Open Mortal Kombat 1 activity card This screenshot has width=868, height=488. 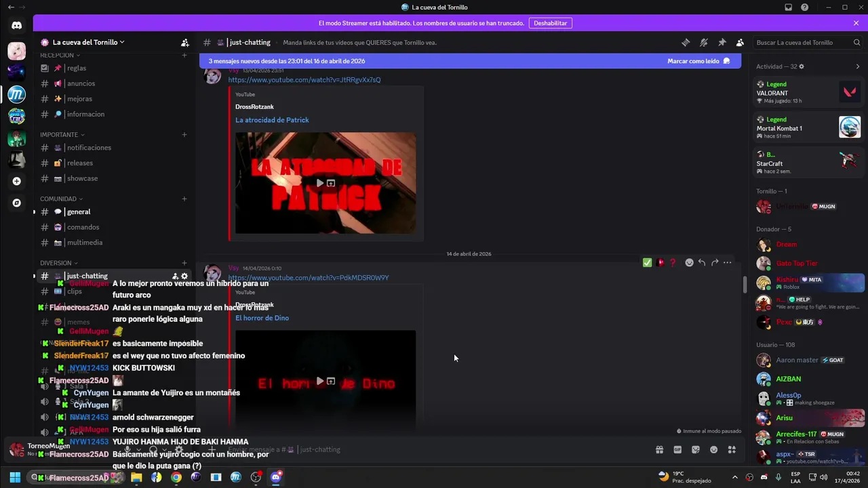click(808, 127)
